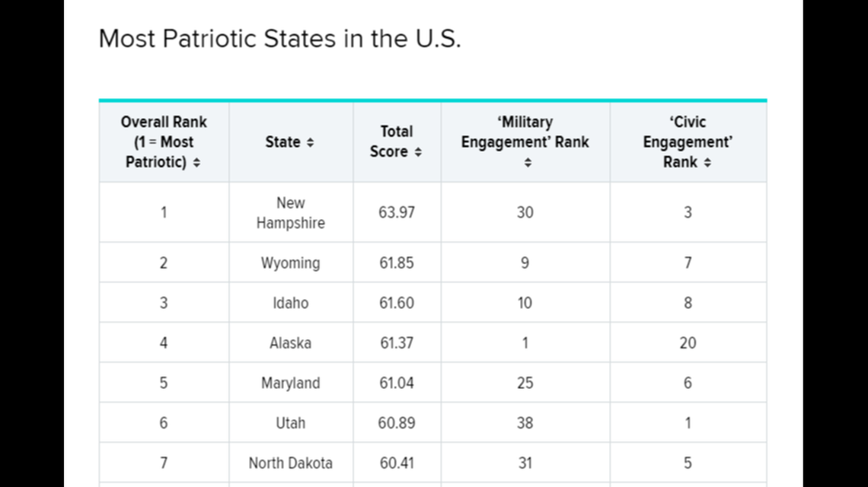Viewport: 868px width, 487px height.
Task: Click sort arrows next to Overall Rank header
Action: pyautogui.click(x=197, y=163)
